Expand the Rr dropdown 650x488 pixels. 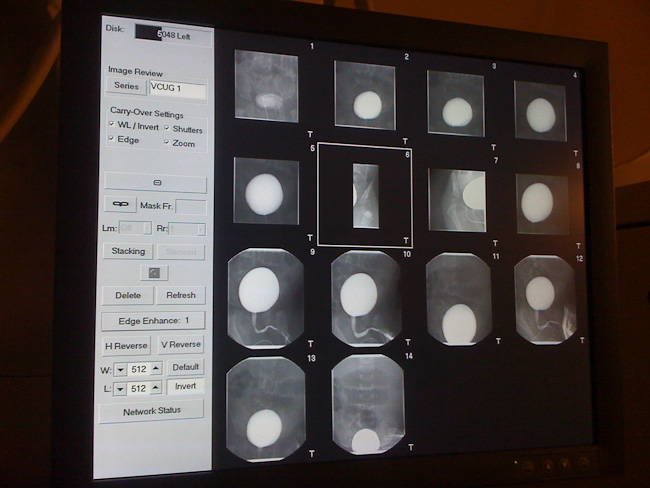[201, 228]
